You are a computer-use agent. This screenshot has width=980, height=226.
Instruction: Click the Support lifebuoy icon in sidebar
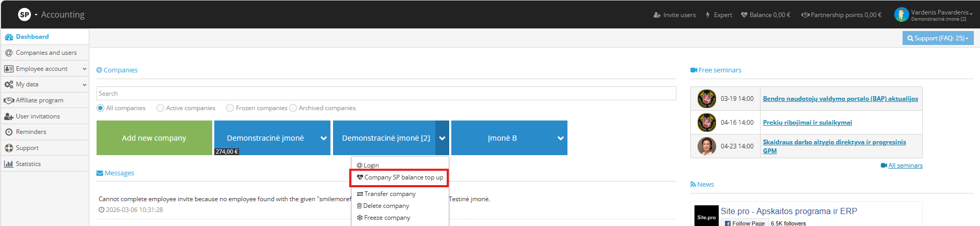point(9,148)
